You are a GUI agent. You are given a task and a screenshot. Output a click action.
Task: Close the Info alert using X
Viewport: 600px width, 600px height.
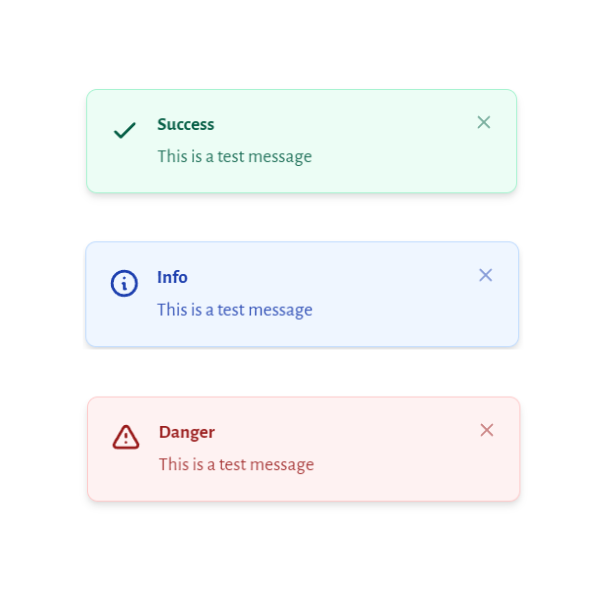[486, 275]
